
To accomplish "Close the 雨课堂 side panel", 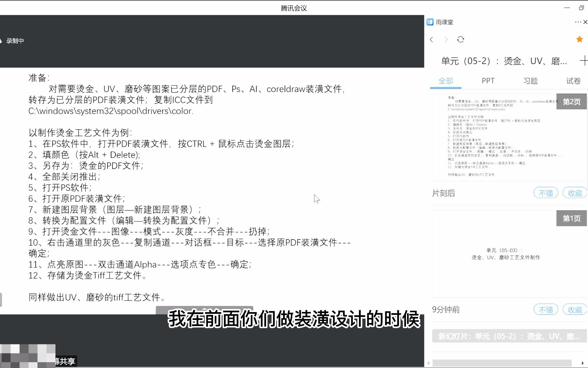I will (585, 22).
